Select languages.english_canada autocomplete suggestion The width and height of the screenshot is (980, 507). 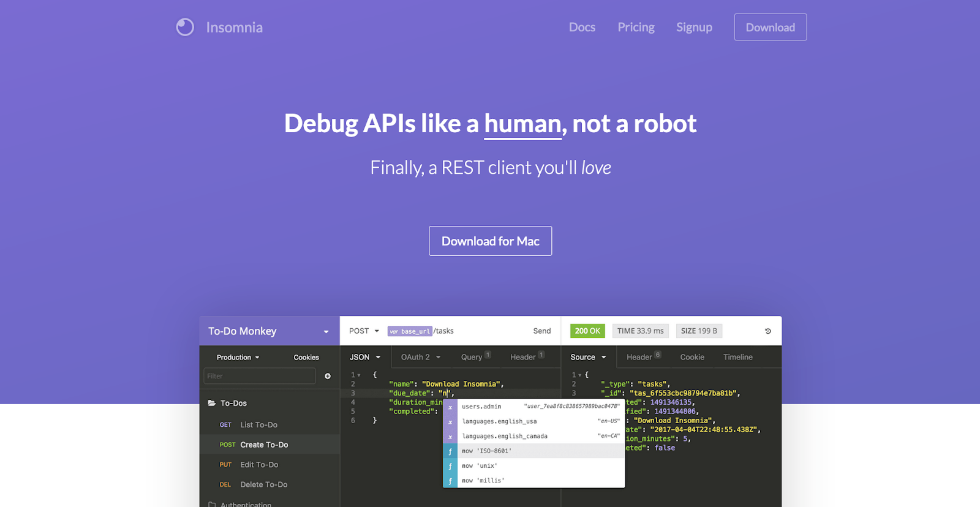533,436
